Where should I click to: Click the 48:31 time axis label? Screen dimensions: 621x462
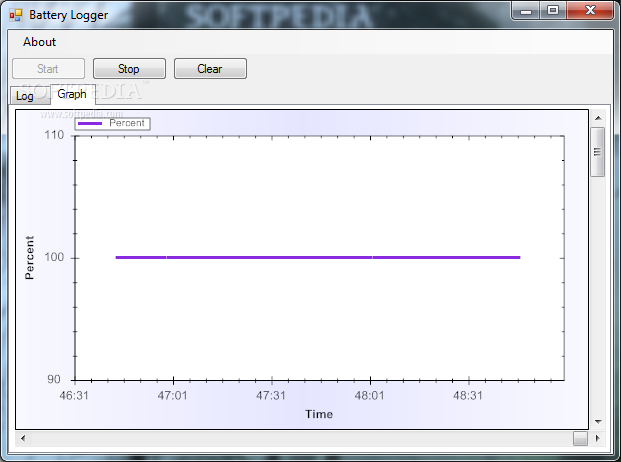[x=468, y=395]
